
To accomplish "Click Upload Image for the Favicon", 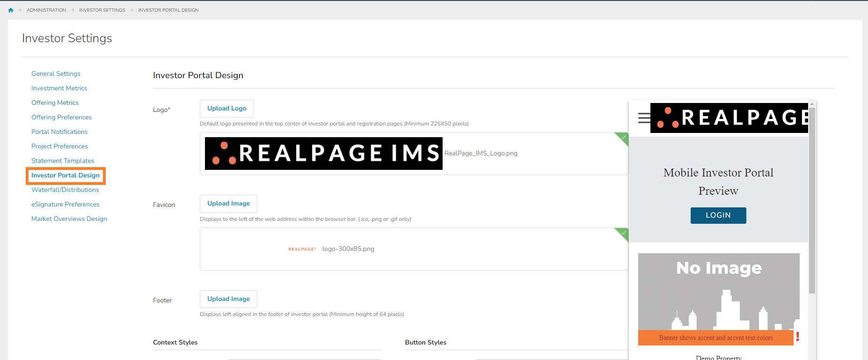I will [x=228, y=204].
